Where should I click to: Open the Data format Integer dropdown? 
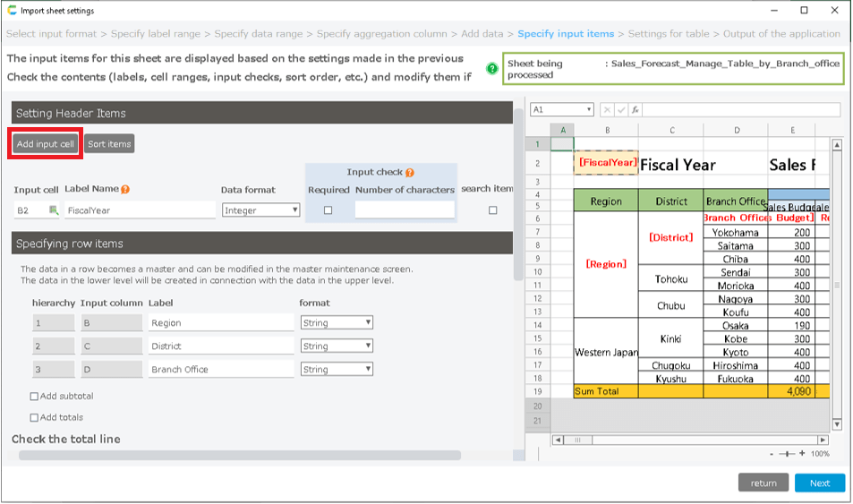point(261,210)
